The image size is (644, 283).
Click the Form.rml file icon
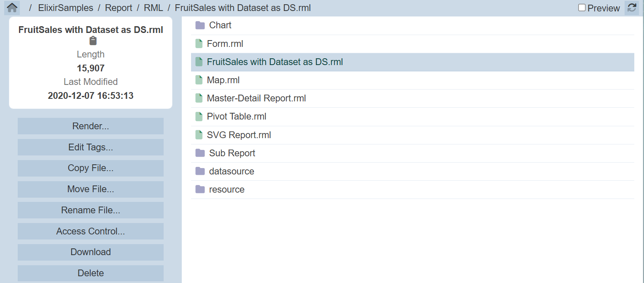[x=199, y=44]
